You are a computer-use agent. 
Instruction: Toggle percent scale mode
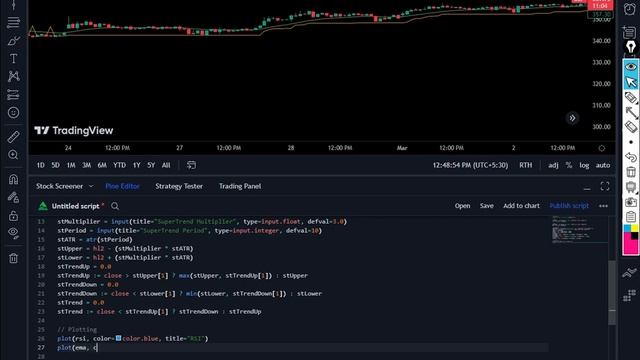point(569,165)
